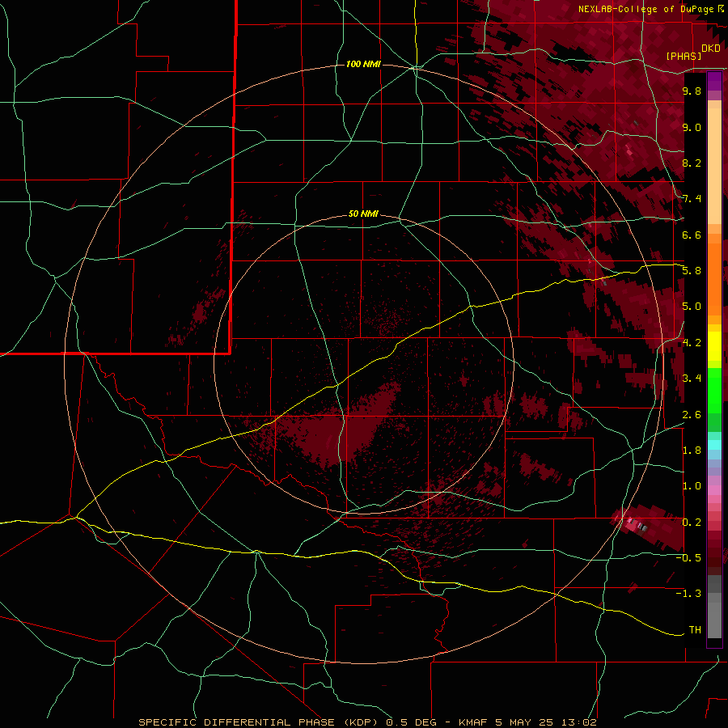Click the 5.8 value on the scale

(x=692, y=271)
